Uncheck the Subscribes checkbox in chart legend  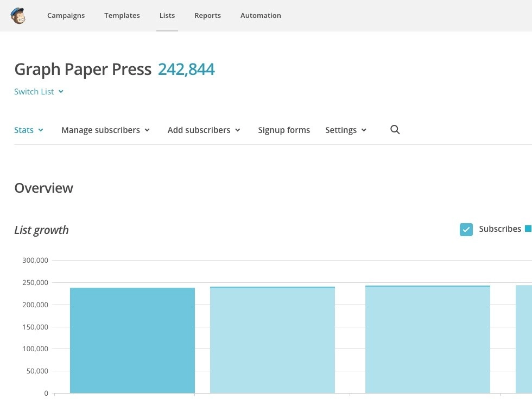466,230
